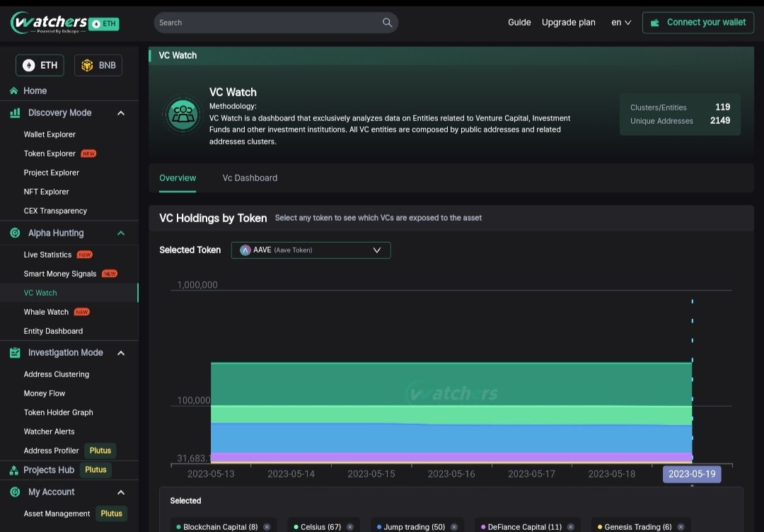Screen dimensions: 764x532
Task: Remove DeFiance Capital (11) chip
Action: 571,526
